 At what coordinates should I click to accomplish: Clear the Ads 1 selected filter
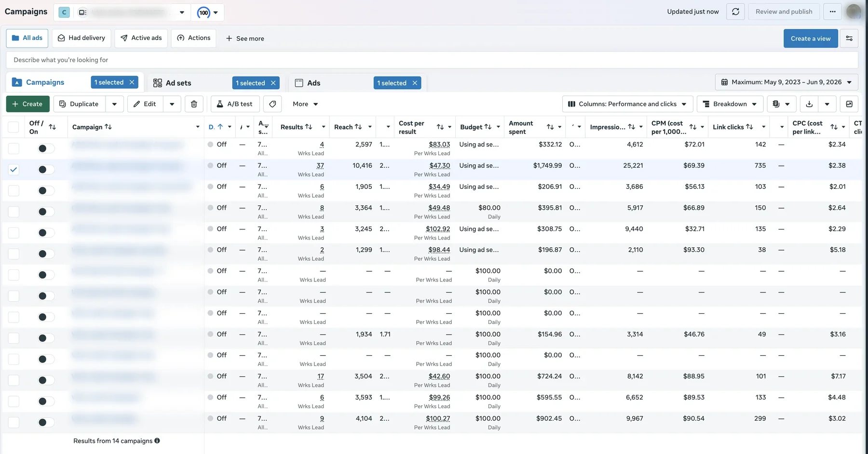(415, 83)
